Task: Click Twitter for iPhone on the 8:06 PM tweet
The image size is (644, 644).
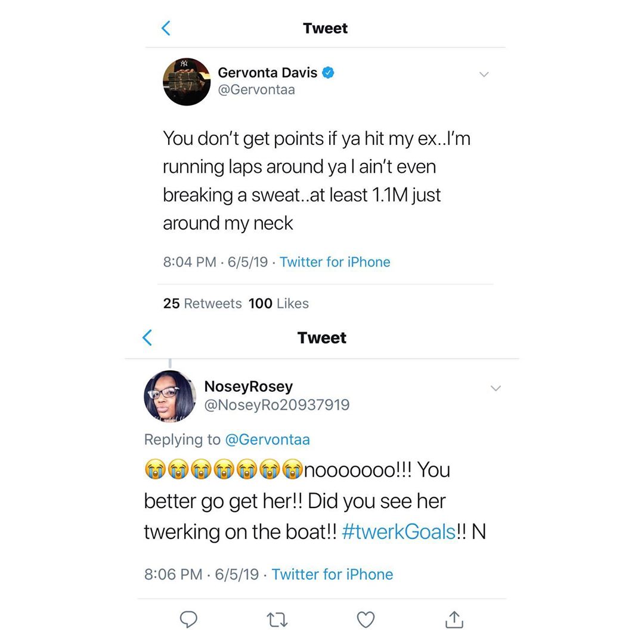Action: click(332, 574)
